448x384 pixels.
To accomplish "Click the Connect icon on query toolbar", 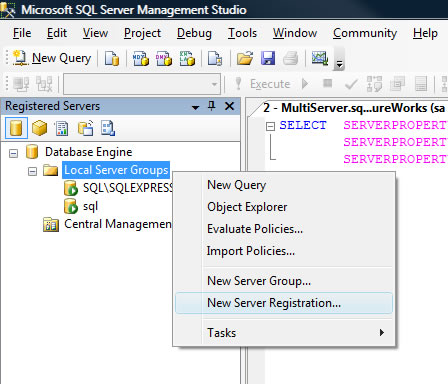I will point(21,84).
